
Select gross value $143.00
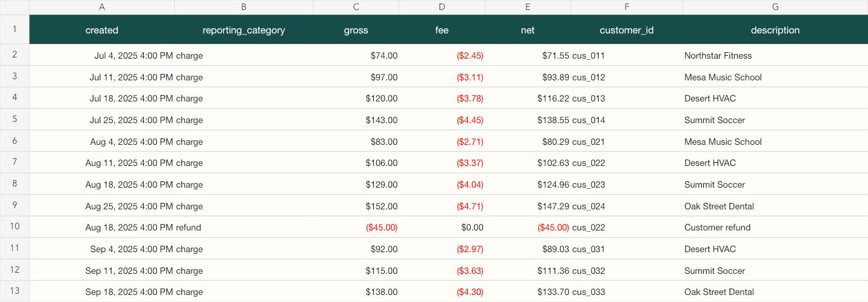pyautogui.click(x=356, y=120)
